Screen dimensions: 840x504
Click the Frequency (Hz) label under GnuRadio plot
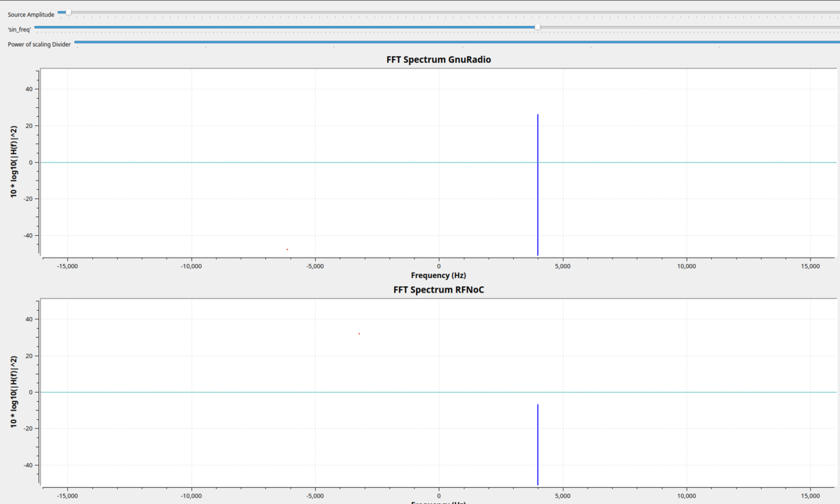pos(438,276)
